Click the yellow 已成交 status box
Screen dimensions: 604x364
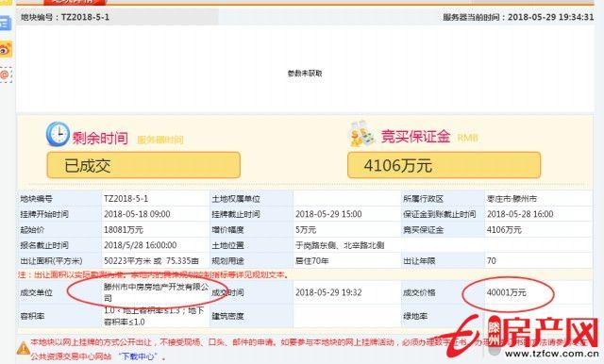pos(143,165)
